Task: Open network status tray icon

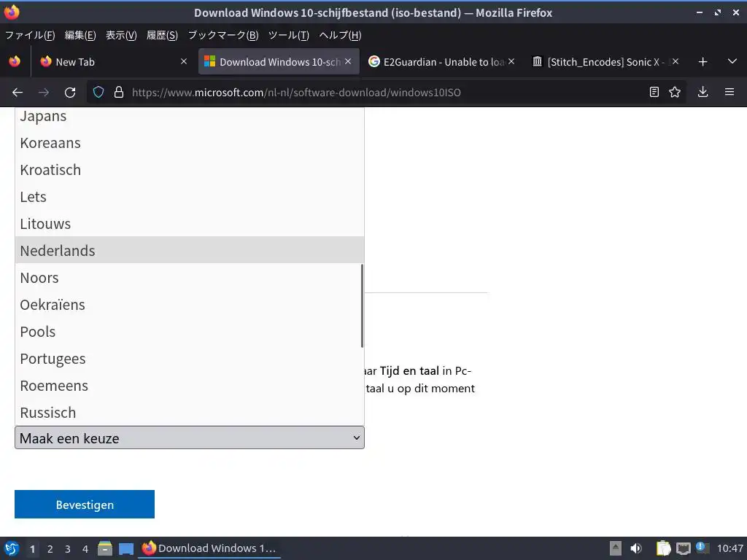Action: (x=683, y=548)
